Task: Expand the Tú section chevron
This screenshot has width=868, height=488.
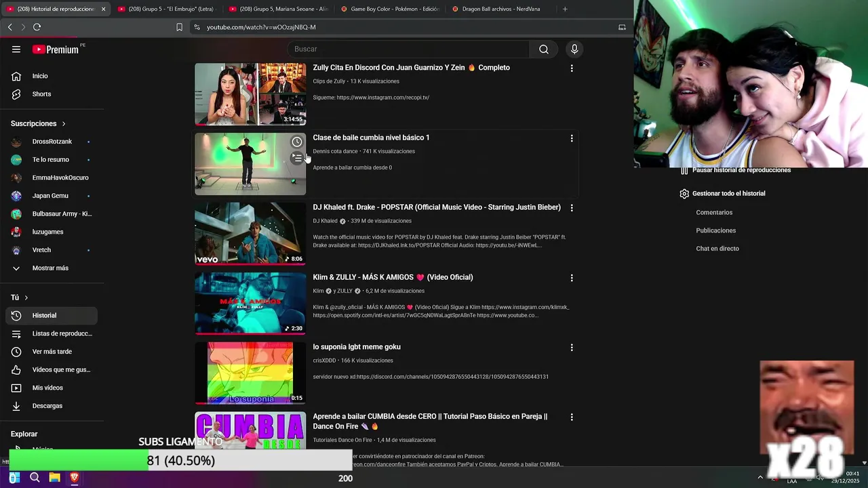Action: tap(26, 298)
